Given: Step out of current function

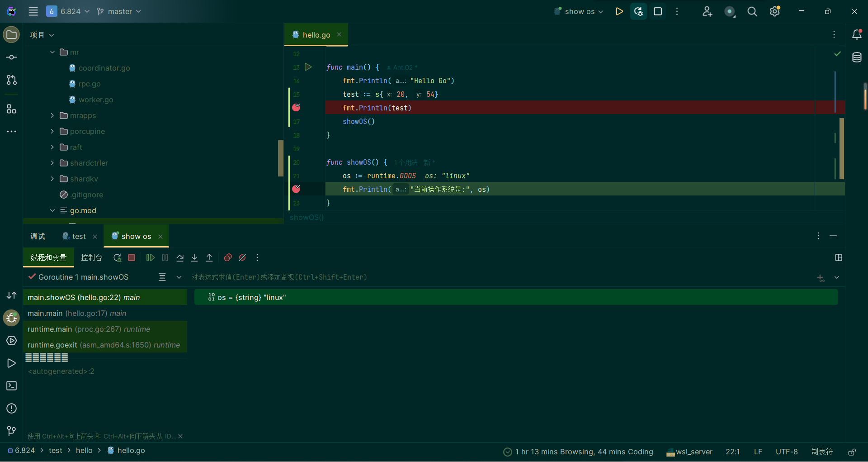Looking at the screenshot, I should point(209,257).
